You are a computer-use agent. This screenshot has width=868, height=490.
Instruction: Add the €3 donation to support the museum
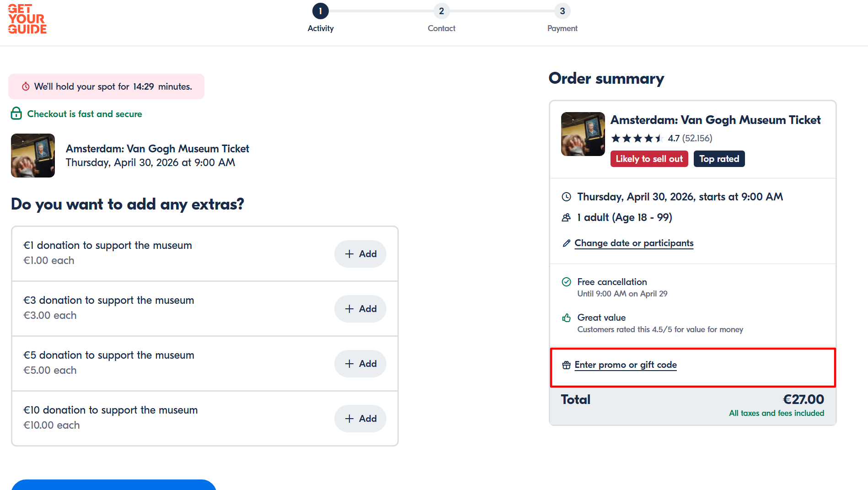click(x=360, y=309)
